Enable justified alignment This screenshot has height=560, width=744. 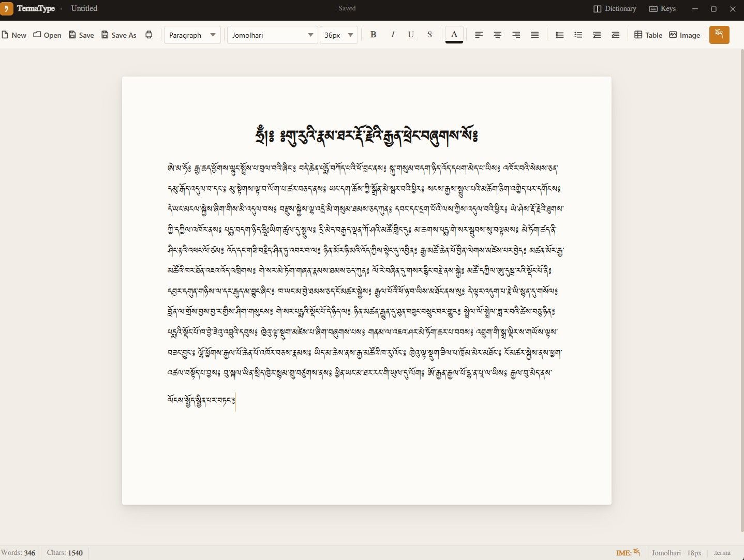tap(534, 35)
